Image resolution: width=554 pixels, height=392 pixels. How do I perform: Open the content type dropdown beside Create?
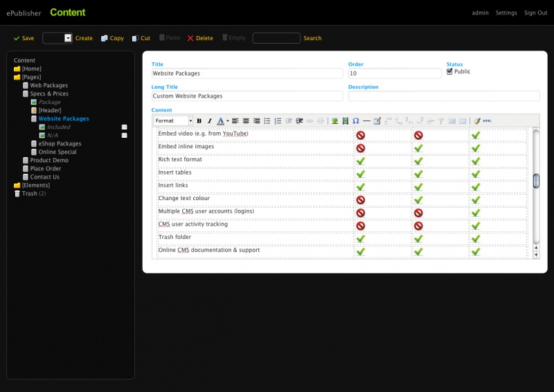coord(68,39)
